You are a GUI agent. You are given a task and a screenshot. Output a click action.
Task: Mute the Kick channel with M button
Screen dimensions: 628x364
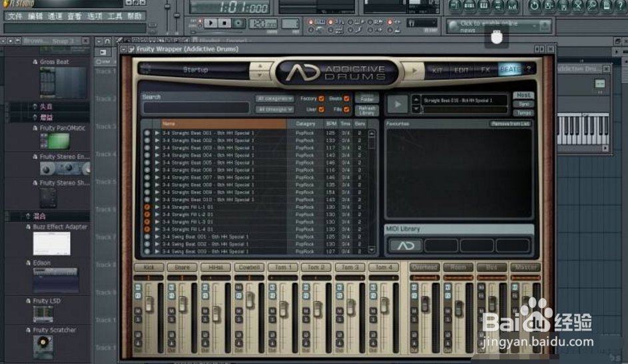coord(138,311)
